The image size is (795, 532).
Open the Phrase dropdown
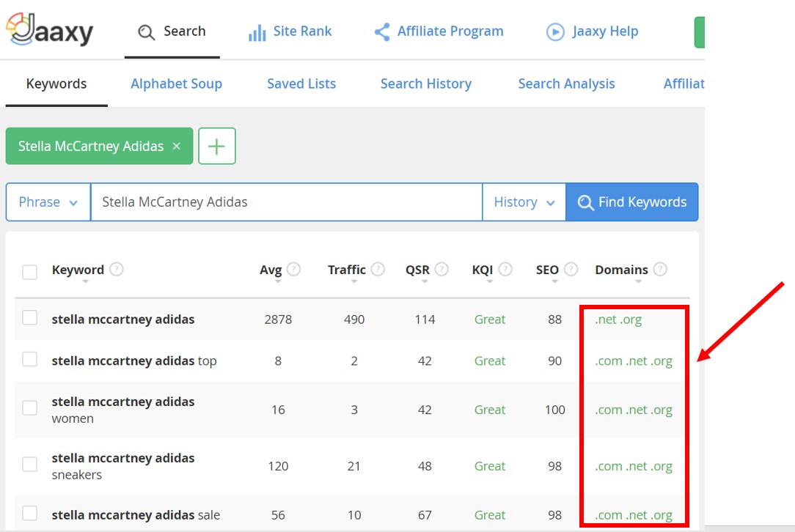(48, 202)
